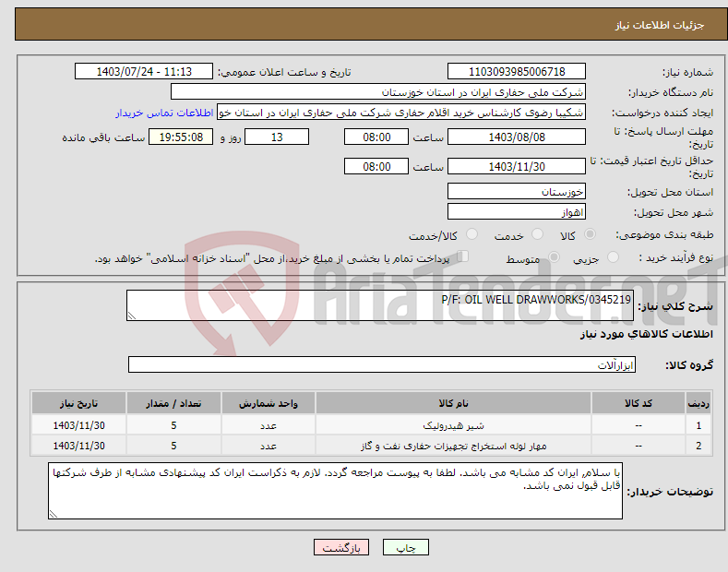Screen dimensions: 728x572
Task: Click the تعداد / مقدار column header
Action: [x=173, y=403]
